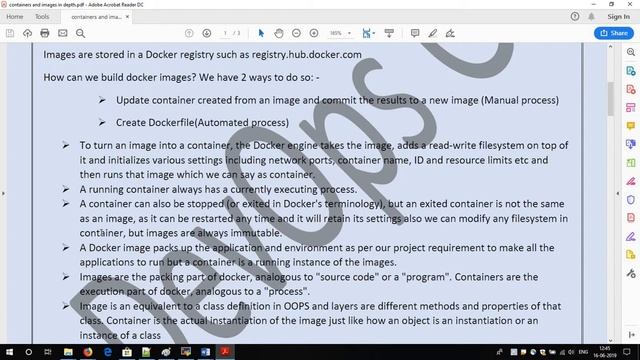Send file by email icon
The width and height of the screenshot is (640, 360).
(62, 33)
